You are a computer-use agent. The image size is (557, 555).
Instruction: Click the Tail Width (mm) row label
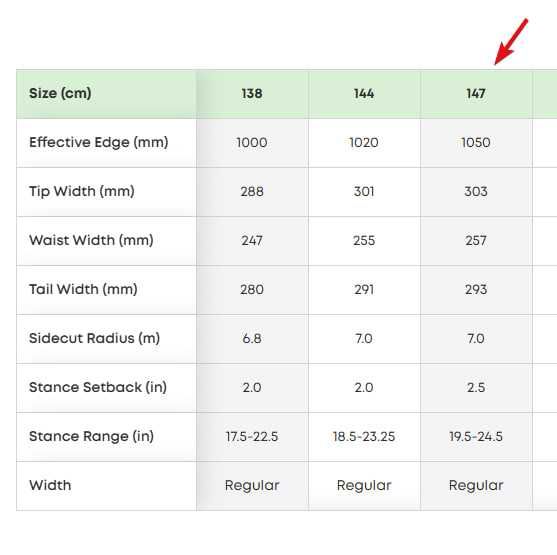[83, 290]
